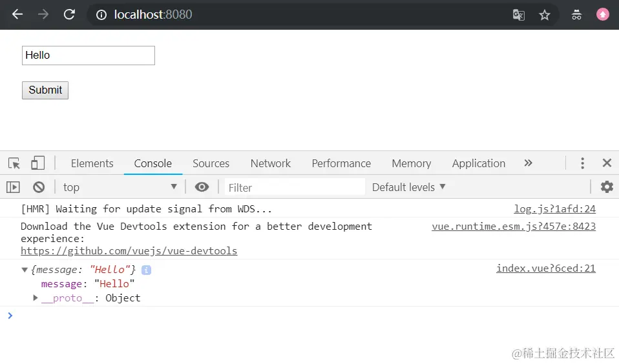Open console settings gear
The image size is (619, 364).
(607, 187)
